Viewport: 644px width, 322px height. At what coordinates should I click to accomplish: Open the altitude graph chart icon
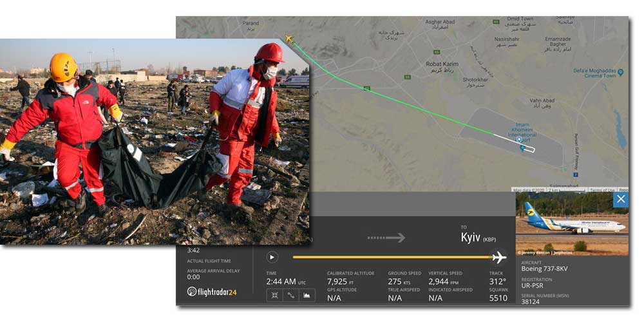(307, 296)
